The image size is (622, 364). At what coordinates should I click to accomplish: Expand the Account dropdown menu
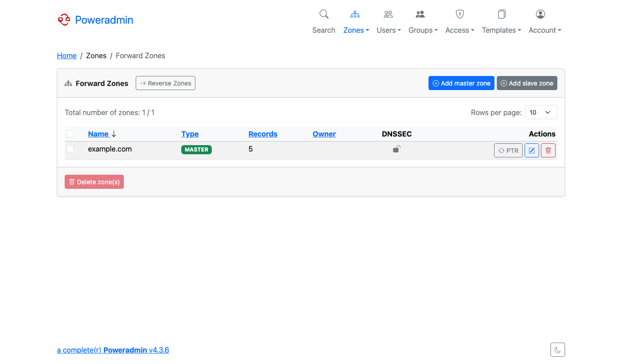tap(545, 30)
